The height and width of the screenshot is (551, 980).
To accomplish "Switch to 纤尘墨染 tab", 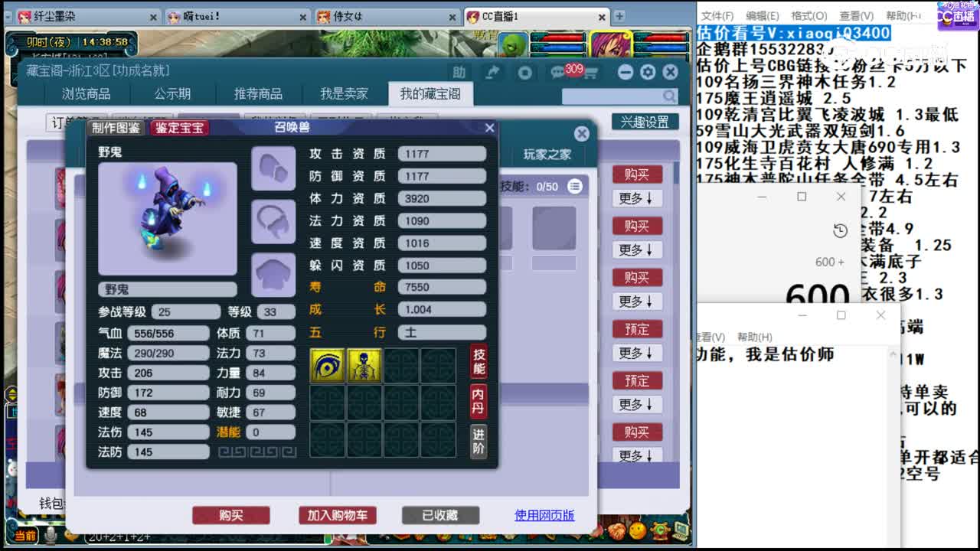I will (x=88, y=16).
